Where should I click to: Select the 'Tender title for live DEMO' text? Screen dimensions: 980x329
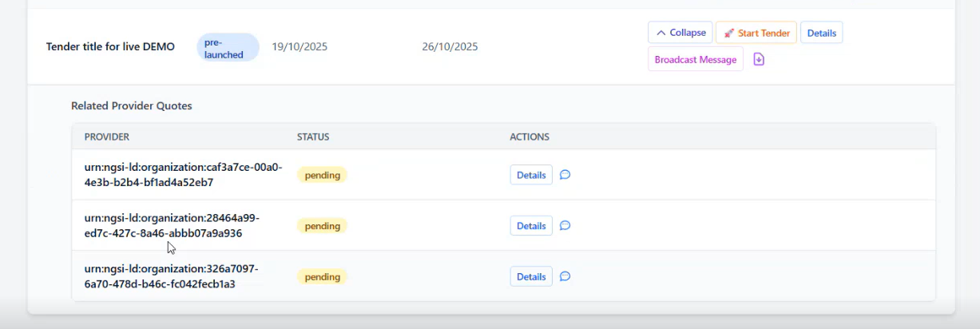[110, 47]
